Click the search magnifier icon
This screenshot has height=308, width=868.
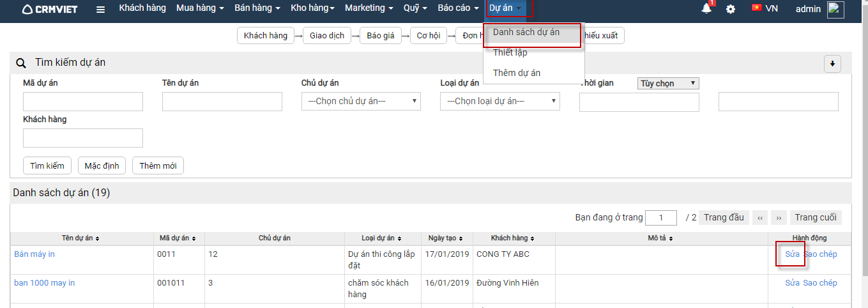[21, 63]
